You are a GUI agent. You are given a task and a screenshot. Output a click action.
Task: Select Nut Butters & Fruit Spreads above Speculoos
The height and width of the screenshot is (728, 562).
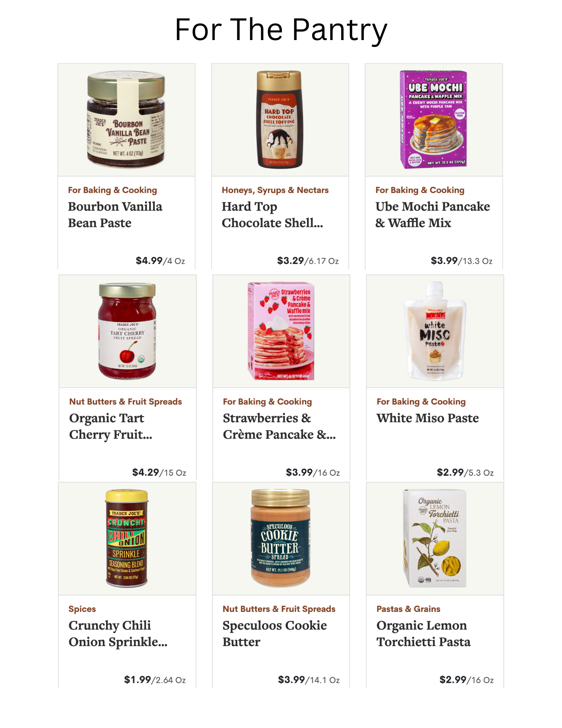click(279, 609)
